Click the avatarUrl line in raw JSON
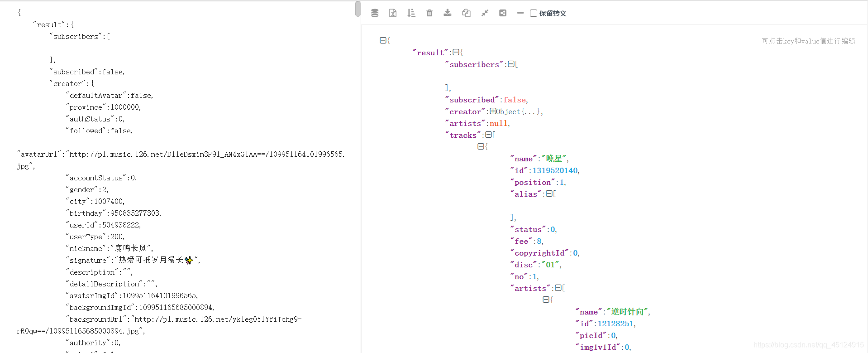Screen dimensions: 868x353 click(181, 154)
